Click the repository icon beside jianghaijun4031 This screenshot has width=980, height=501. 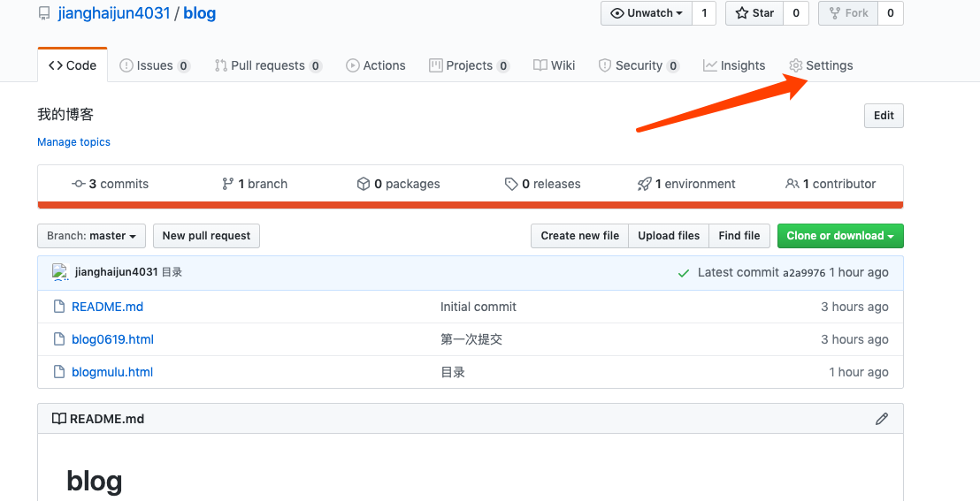pos(43,13)
